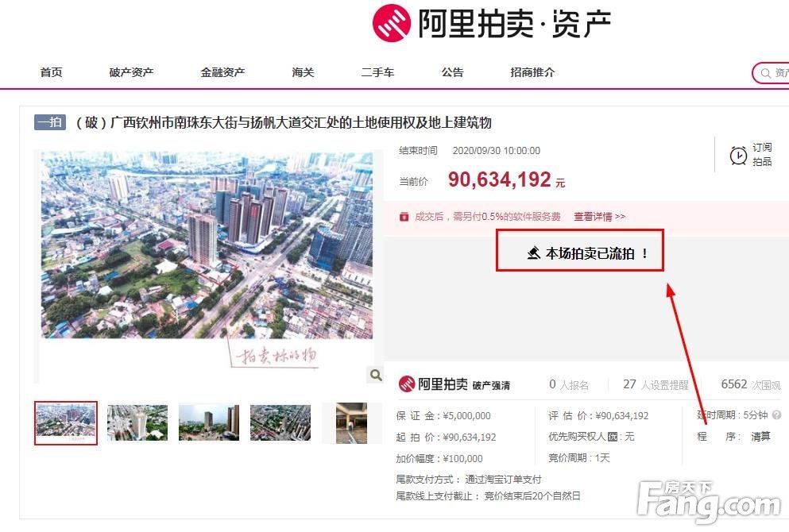Image resolution: width=789 pixels, height=532 pixels.
Task: Click the 评估价 ¥90,634,192 value
Action: pyautogui.click(x=622, y=416)
